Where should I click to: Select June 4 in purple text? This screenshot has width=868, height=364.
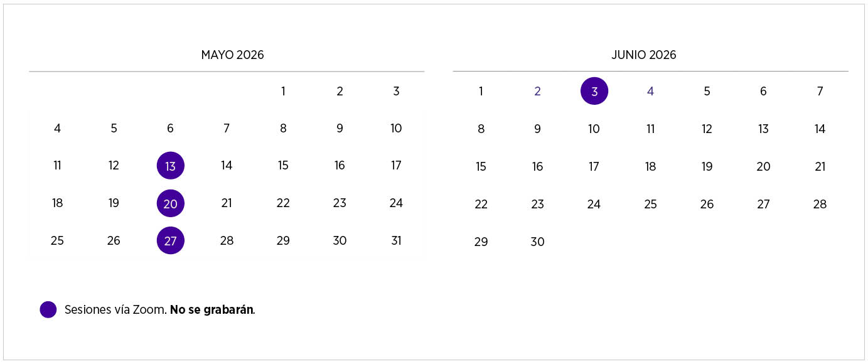(650, 92)
